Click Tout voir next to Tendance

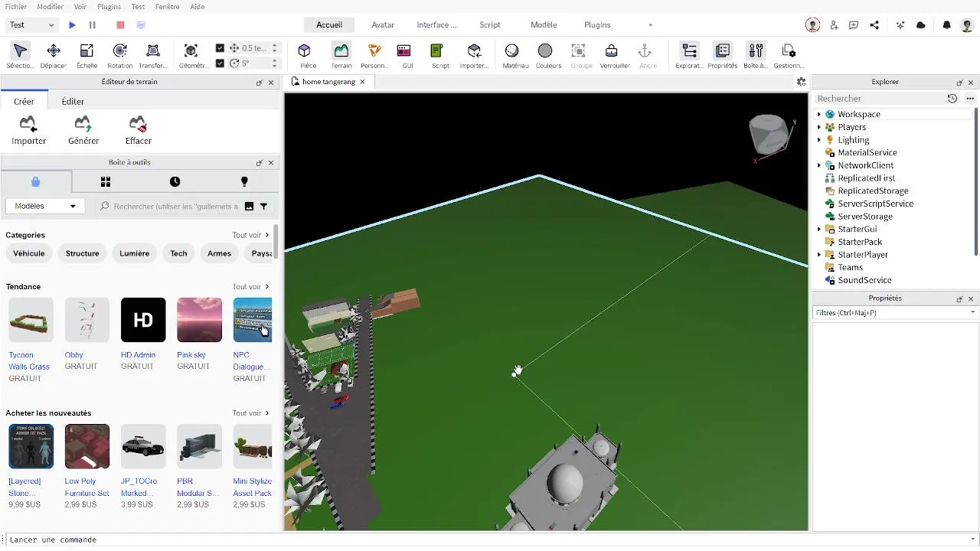coord(251,286)
